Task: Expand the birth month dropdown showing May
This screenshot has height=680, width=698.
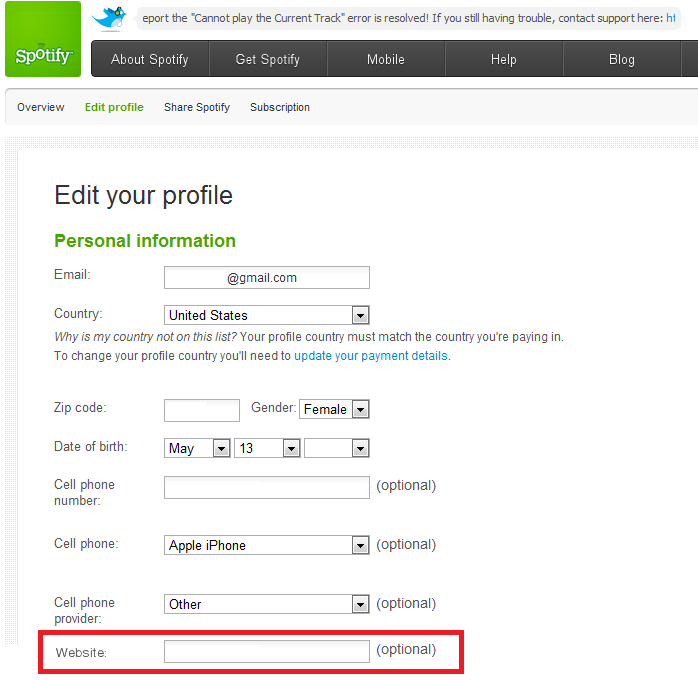Action: (x=197, y=448)
